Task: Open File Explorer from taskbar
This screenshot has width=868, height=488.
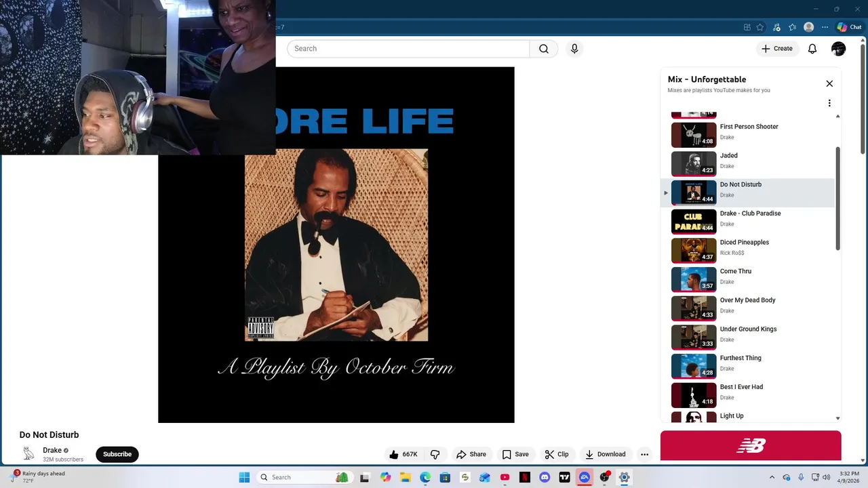Action: (x=406, y=477)
